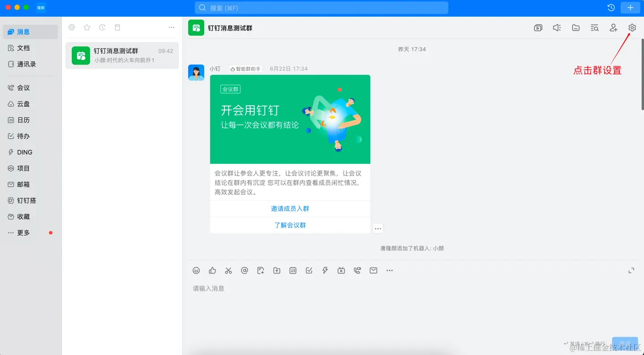Open 钉钉搭 in sidebar
The image size is (644, 355).
30,201
